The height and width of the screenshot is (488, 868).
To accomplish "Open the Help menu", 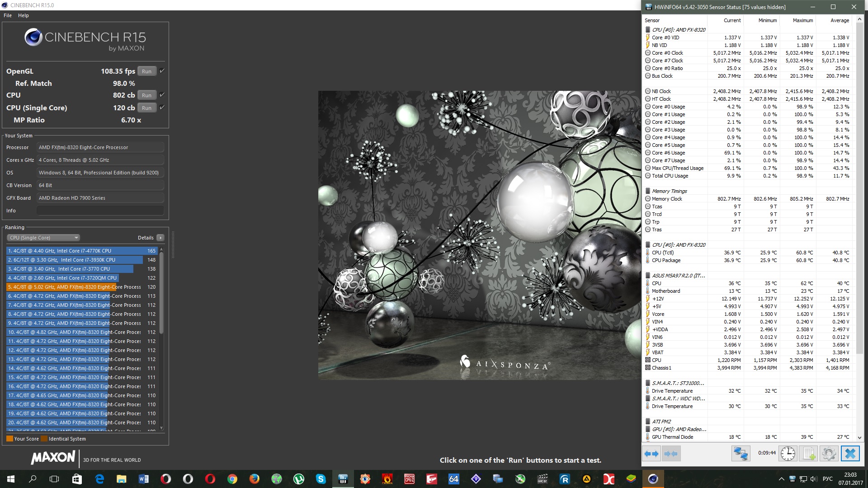I will 24,15.
